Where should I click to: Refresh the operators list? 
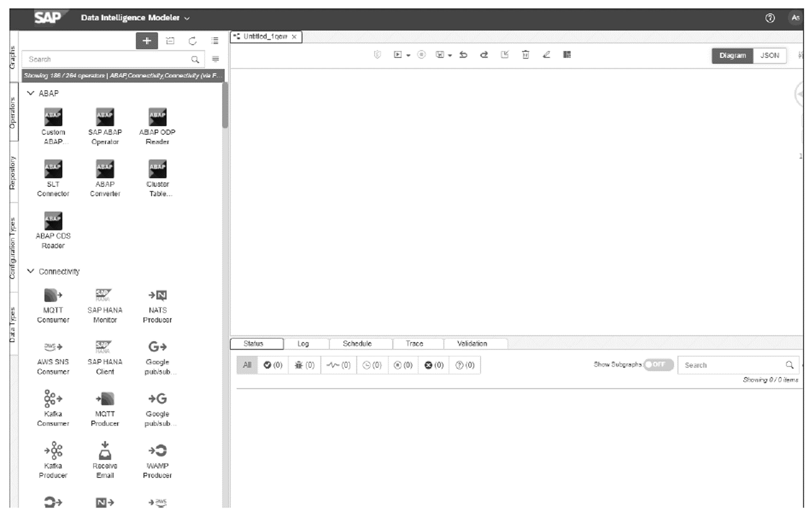coord(192,41)
